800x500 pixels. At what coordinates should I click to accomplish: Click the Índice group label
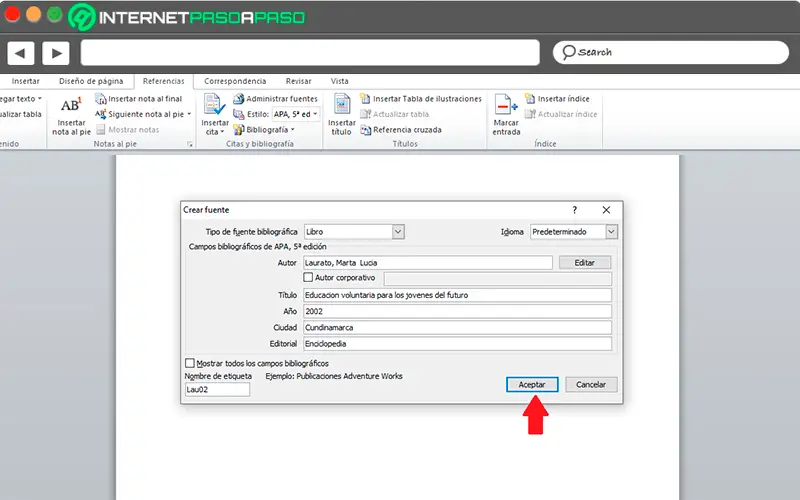pyautogui.click(x=545, y=144)
